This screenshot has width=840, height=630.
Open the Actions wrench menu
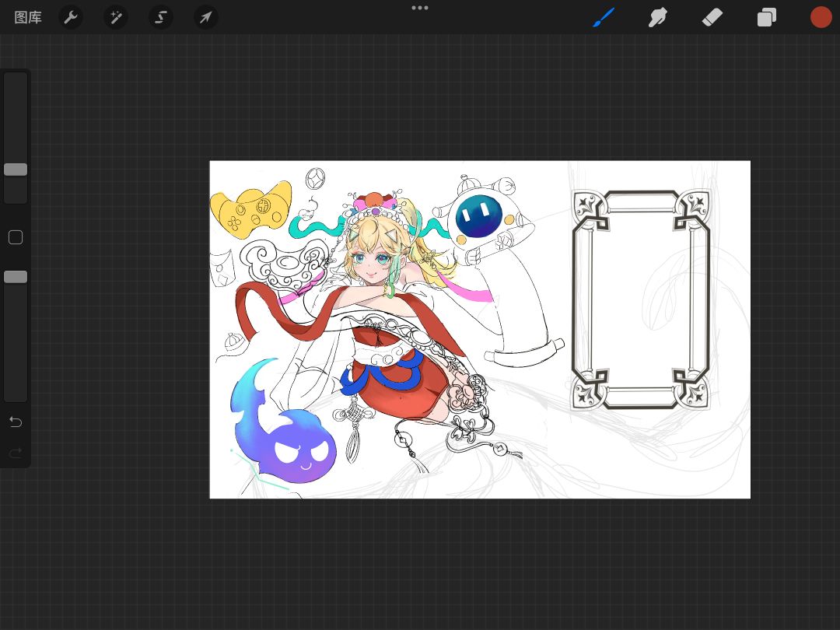(x=71, y=17)
